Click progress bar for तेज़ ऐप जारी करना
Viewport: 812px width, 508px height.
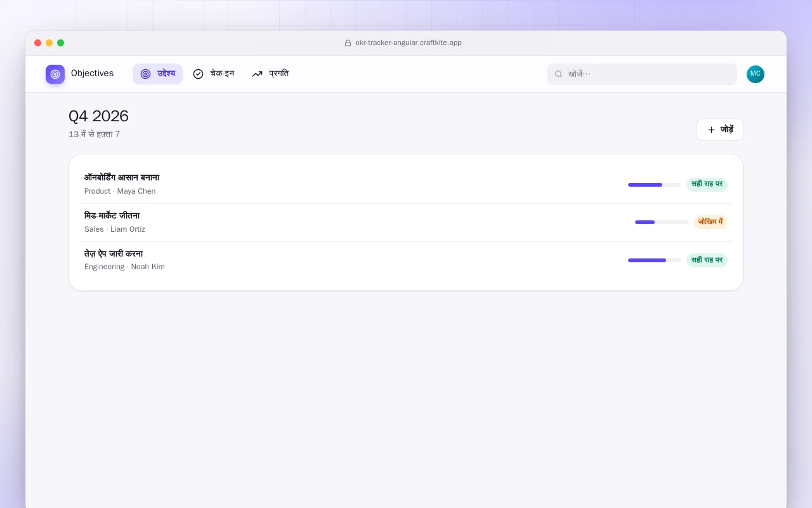pos(655,260)
